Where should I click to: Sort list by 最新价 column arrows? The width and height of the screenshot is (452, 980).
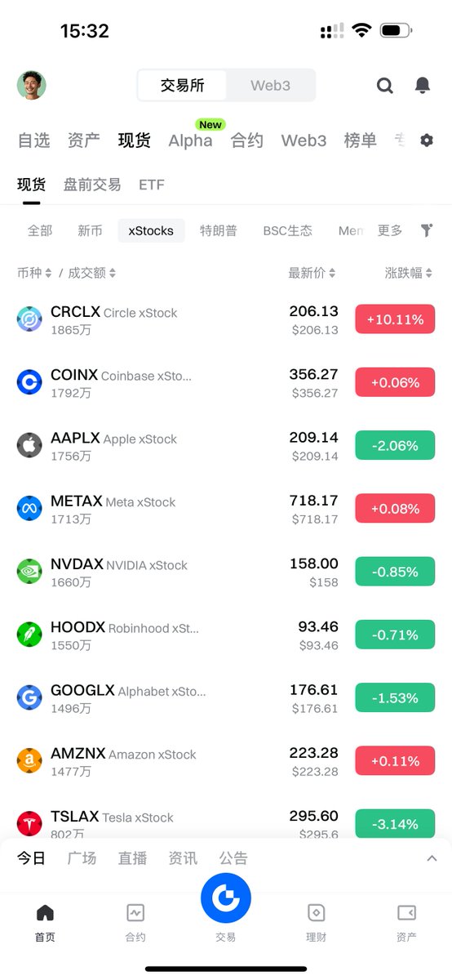point(312,273)
